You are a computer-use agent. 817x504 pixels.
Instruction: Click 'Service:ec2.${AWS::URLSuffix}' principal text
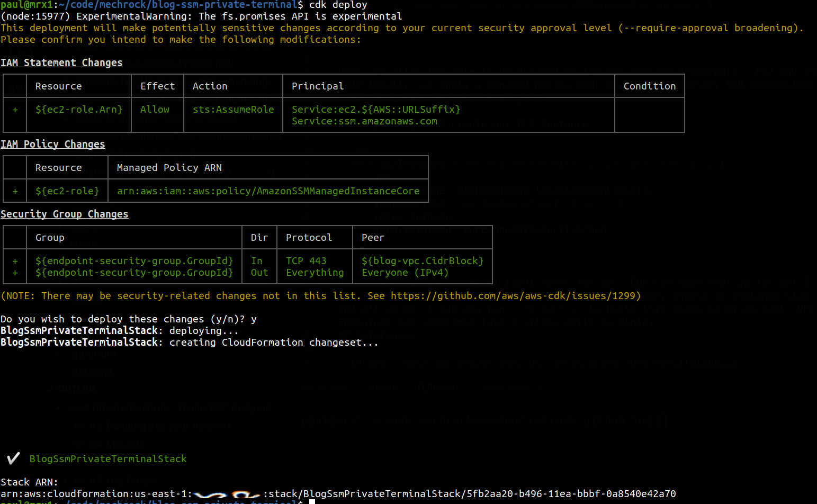pos(376,109)
